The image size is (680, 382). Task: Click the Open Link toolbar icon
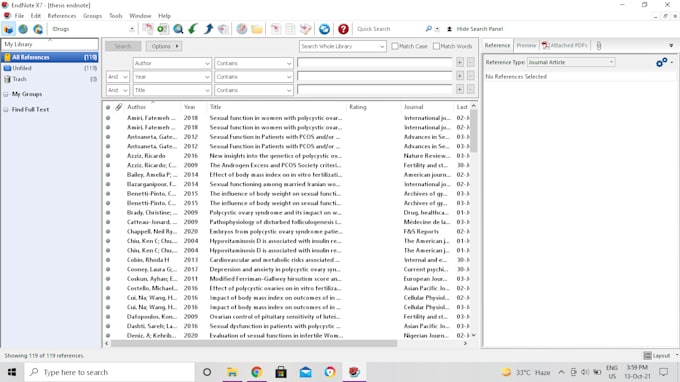[x=242, y=29]
